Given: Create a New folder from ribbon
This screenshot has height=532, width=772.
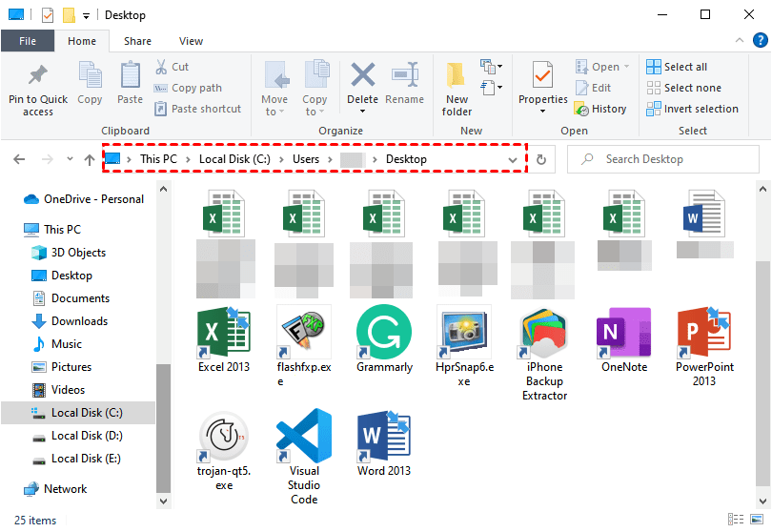Looking at the screenshot, I should pyautogui.click(x=457, y=89).
